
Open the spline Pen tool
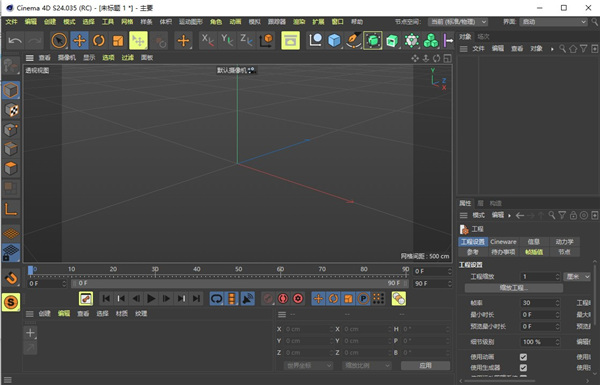tap(354, 41)
